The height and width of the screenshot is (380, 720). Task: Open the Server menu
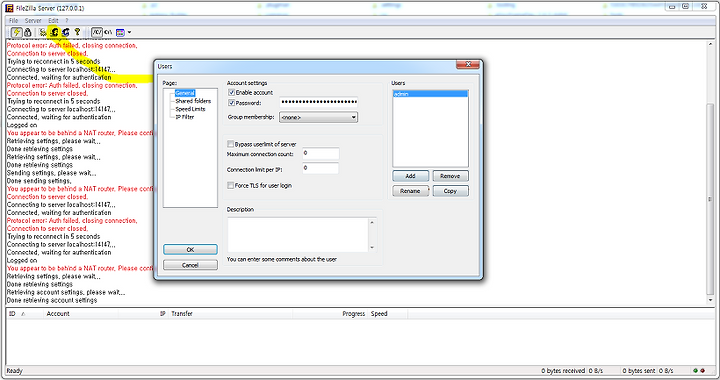click(33, 21)
